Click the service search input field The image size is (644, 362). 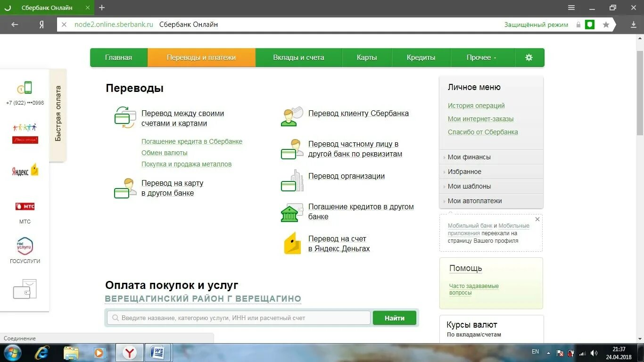pos(239,318)
